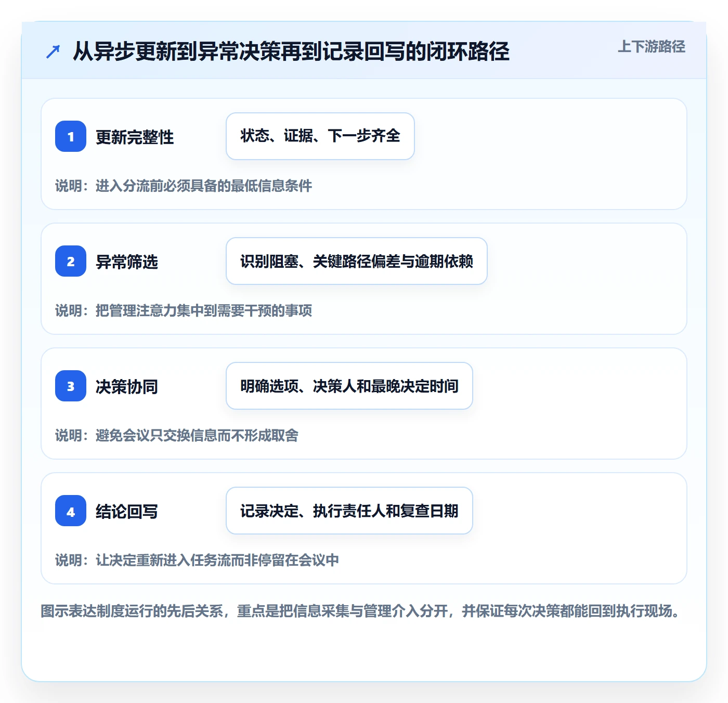Click the 状态、证据、下一步齐全 box
This screenshot has height=703, width=728.
coord(320,136)
